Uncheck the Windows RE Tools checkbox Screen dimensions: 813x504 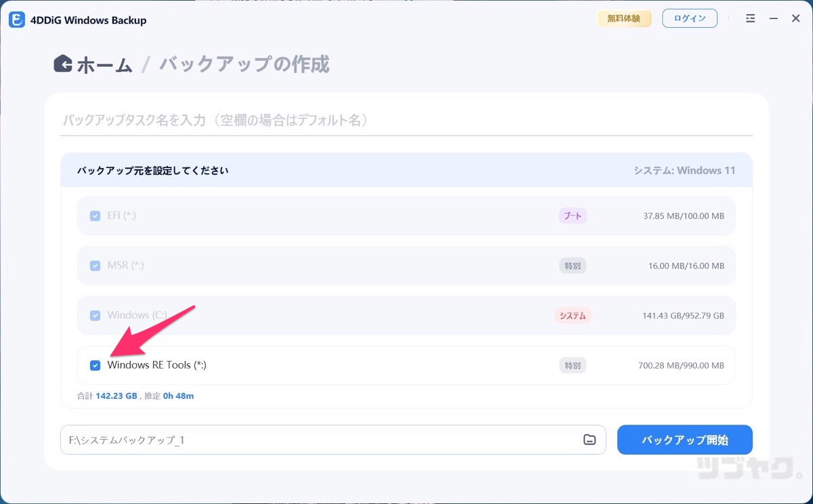tap(95, 365)
